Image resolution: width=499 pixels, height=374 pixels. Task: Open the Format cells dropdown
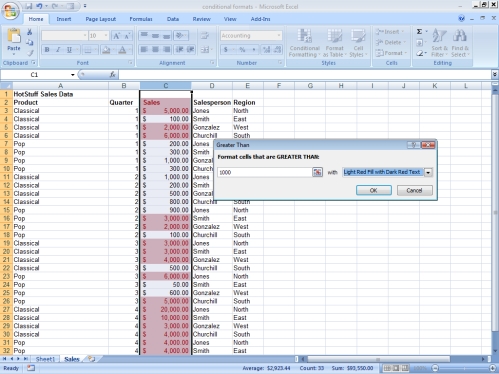(x=391, y=53)
